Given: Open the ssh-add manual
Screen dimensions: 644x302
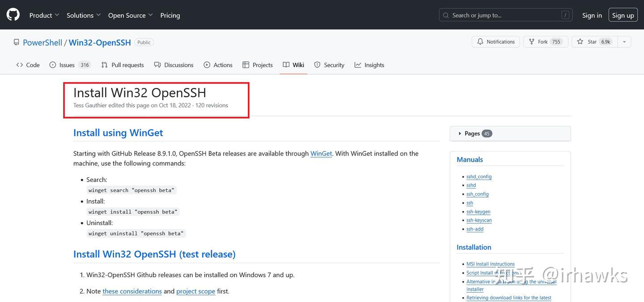Looking at the screenshot, I should tap(475, 229).
